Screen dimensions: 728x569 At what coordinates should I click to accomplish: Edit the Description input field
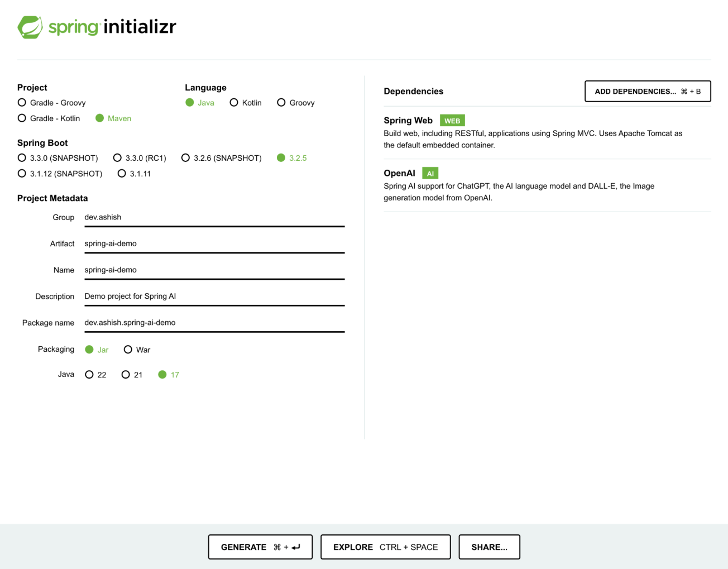(214, 296)
